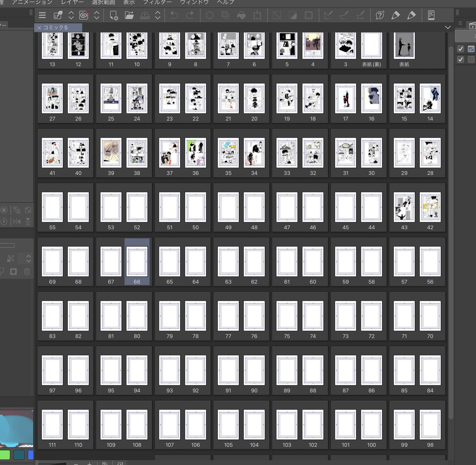Select the page 43 thumbnail
Screen dimensions: 476x465
(x=404, y=207)
